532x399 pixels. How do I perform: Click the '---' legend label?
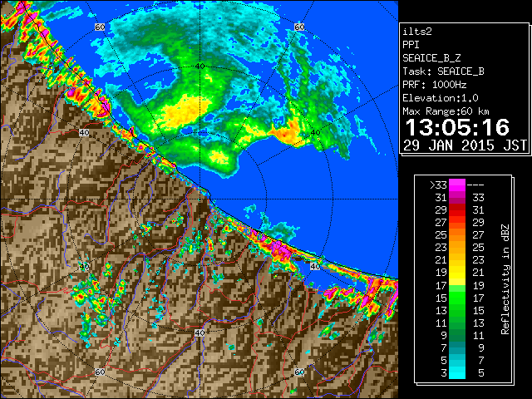click(x=475, y=185)
